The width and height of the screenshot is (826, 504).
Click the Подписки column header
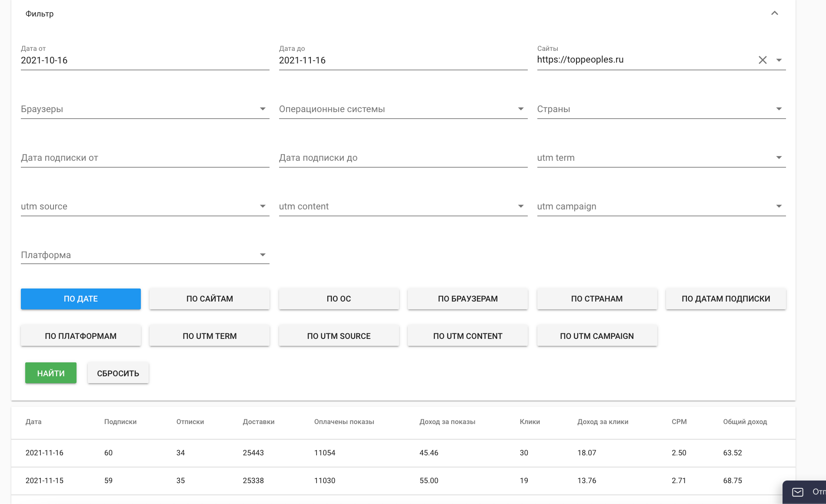[120, 422]
